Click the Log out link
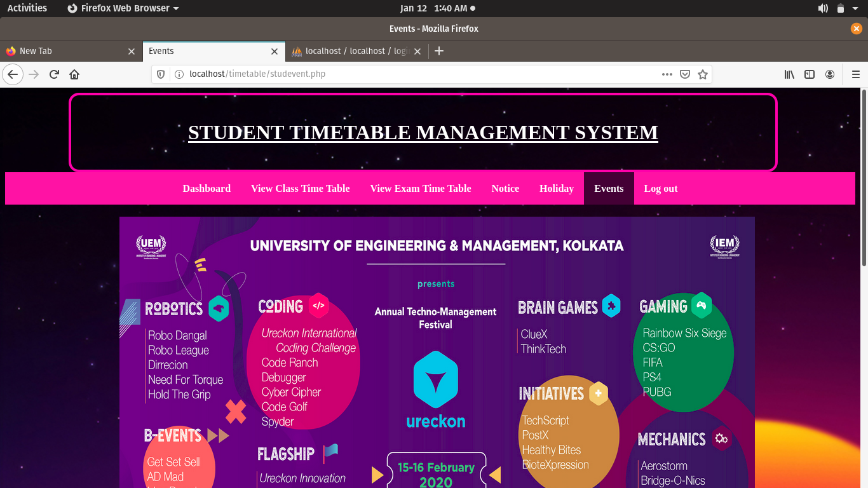The image size is (868, 488). [661, 189]
